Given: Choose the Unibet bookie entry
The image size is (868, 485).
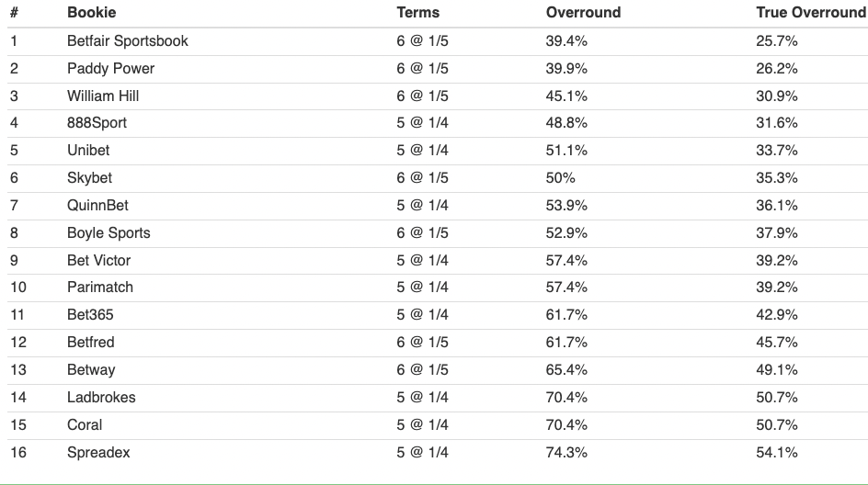Looking at the screenshot, I should pos(88,151).
